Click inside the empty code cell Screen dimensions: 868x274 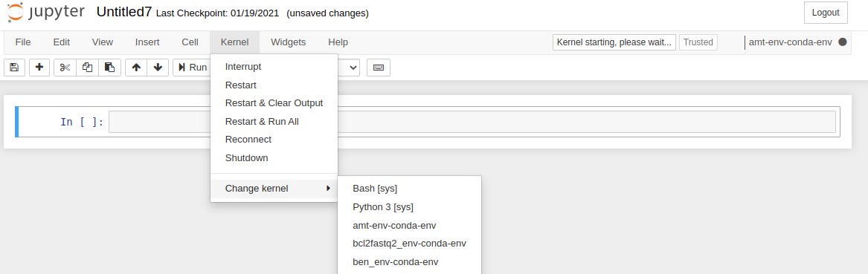[x=472, y=122]
